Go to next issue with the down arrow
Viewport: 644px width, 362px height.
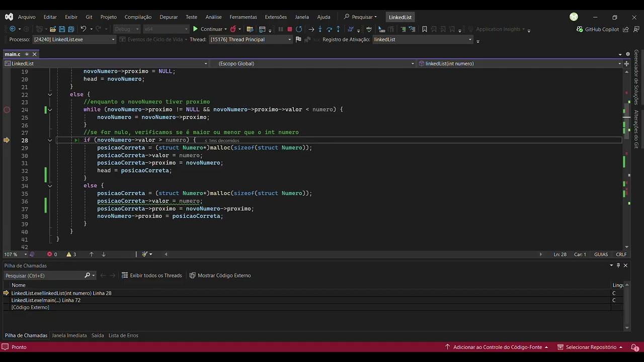click(x=104, y=254)
